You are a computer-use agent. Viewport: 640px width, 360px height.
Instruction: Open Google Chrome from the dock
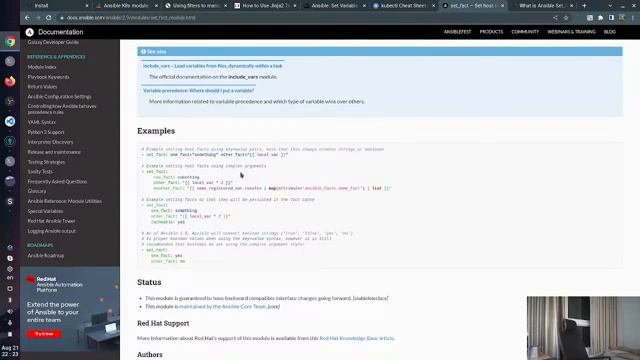10,42
